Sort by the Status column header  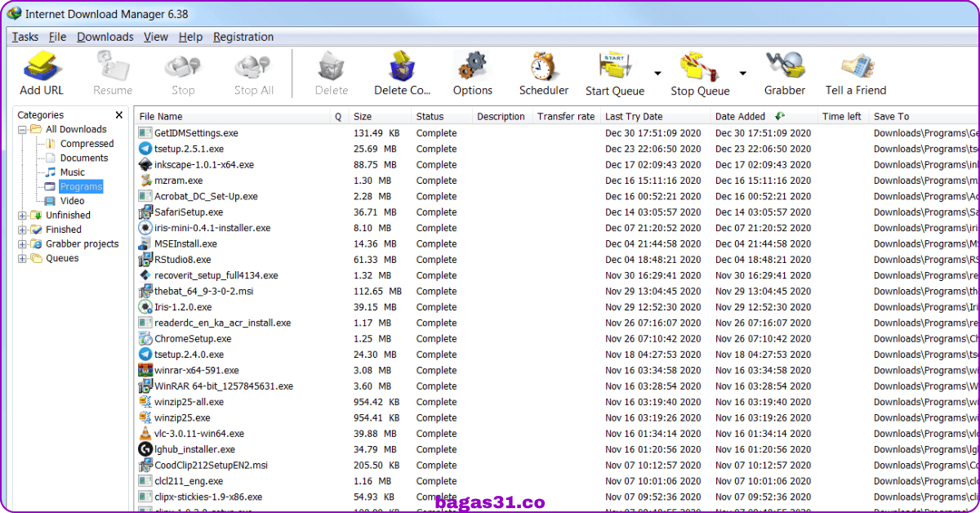441,117
